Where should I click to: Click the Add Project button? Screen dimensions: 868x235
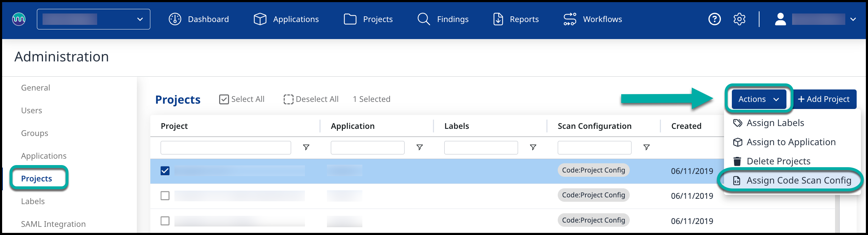coord(824,99)
